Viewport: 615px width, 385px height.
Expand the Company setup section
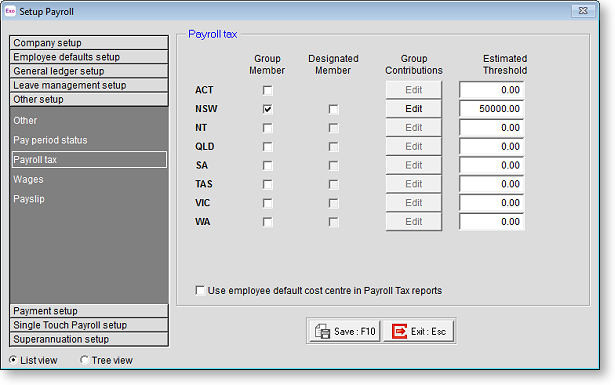[89, 43]
